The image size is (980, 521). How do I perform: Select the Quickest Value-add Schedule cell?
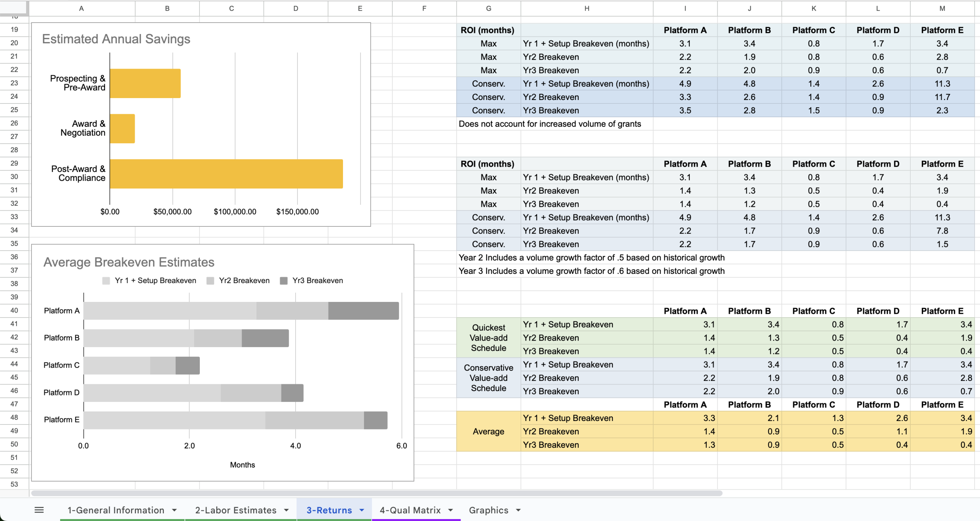(488, 338)
